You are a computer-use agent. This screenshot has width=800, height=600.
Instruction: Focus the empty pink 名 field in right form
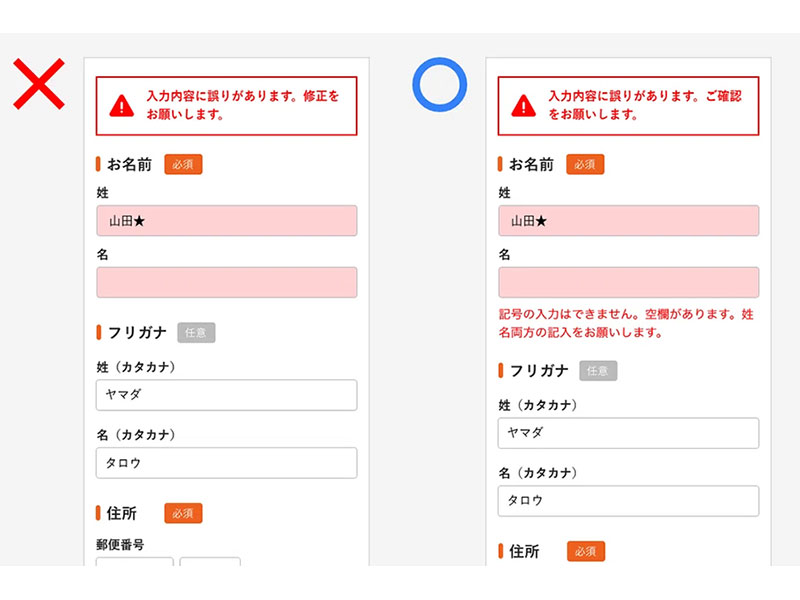[628, 282]
